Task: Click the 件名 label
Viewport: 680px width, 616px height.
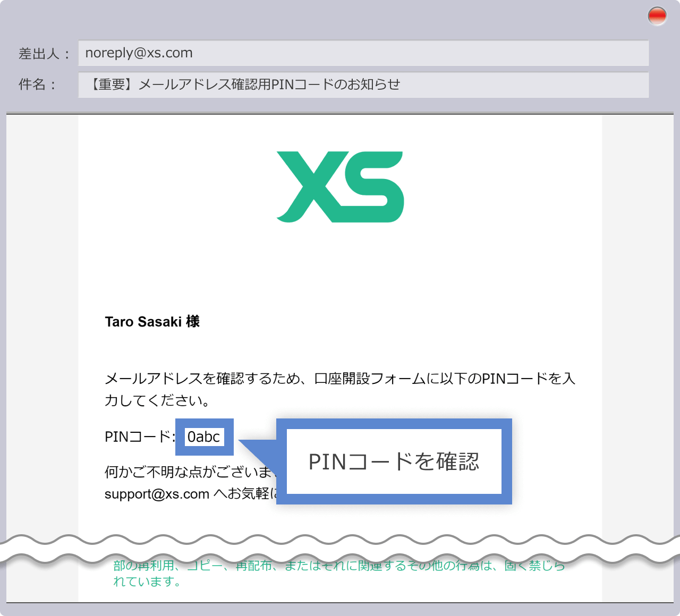Action: (x=37, y=84)
